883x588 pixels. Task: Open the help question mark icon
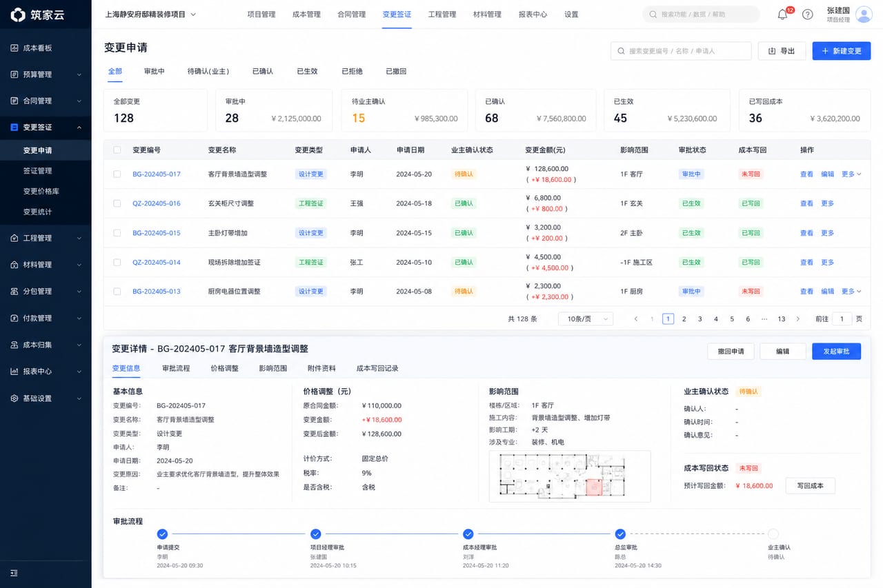pyautogui.click(x=807, y=14)
